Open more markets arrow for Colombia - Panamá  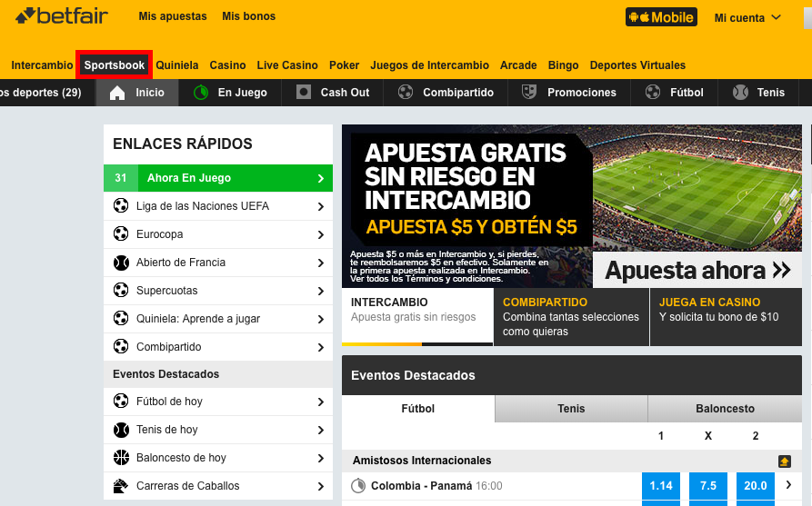(788, 485)
